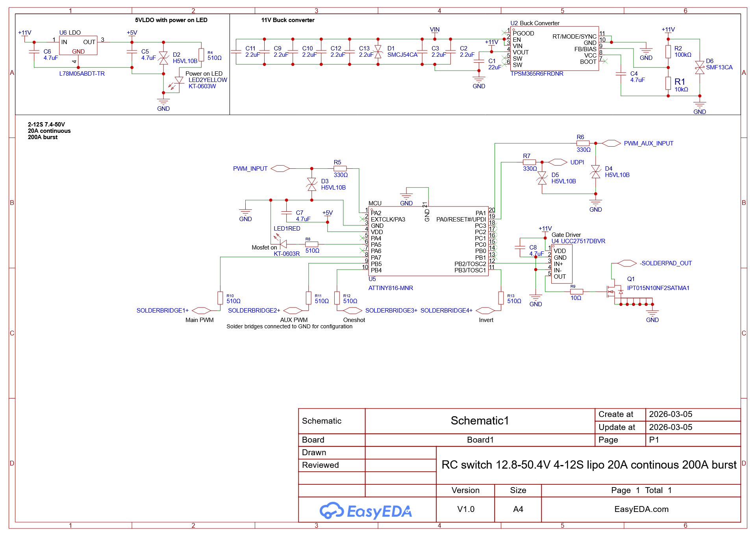This screenshot has width=756, height=536.
Task: Click the 'TPSM365R6FRDNR' part label
Action: pyautogui.click(x=537, y=74)
